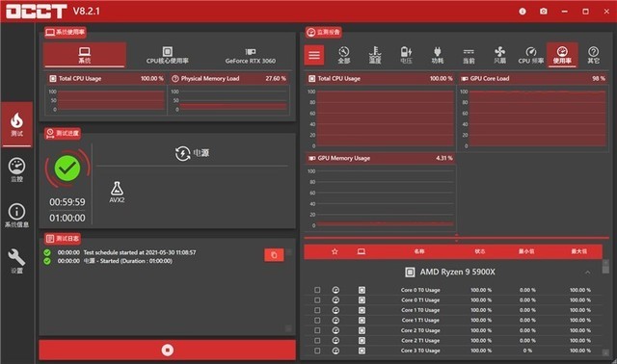Image resolution: width=617 pixels, height=364 pixels.
Task: Switch to the 当前 tab
Action: pyautogui.click(x=469, y=55)
